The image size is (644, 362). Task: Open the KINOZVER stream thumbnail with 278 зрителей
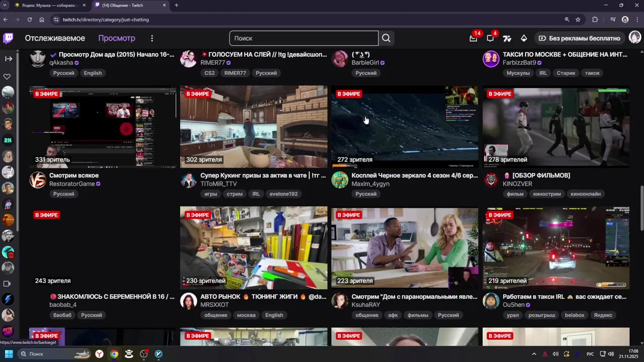coord(556,126)
